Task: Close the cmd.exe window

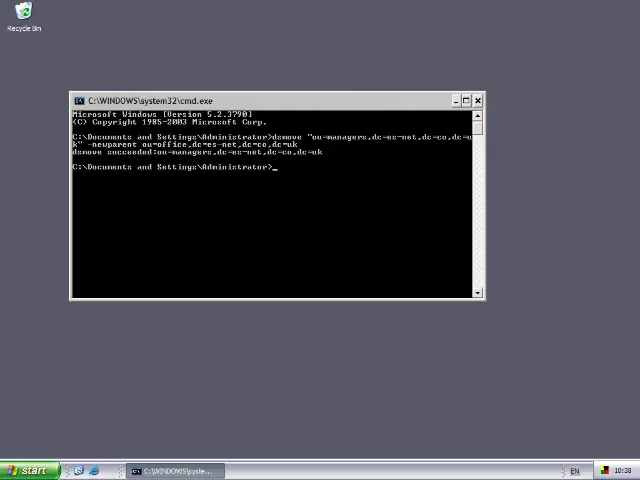Action: tap(478, 100)
